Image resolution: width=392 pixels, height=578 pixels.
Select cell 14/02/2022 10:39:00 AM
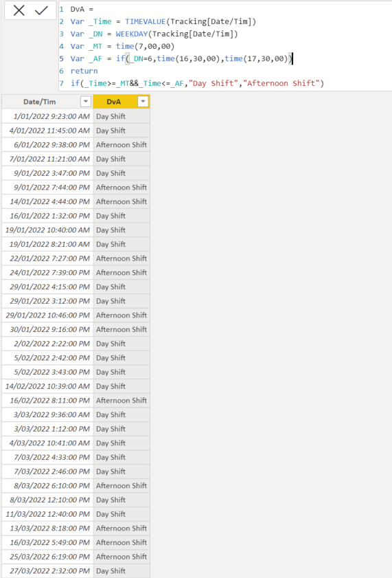47,386
